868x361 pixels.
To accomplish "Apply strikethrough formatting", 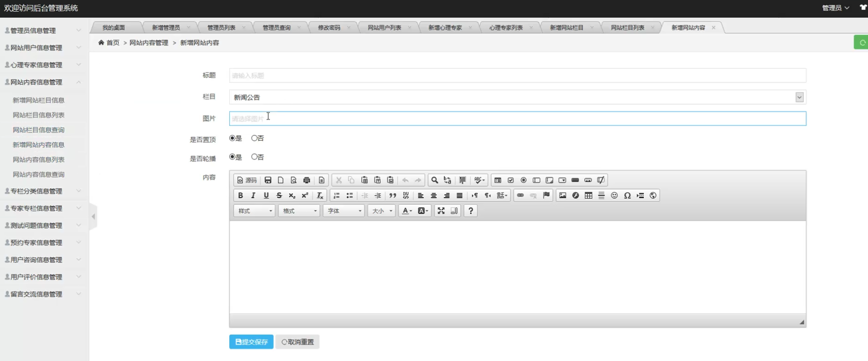I will pos(279,195).
